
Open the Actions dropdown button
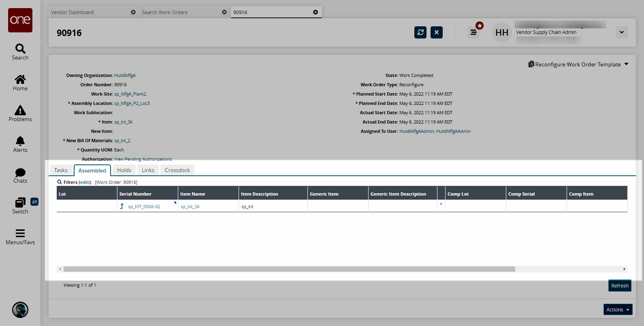tap(618, 309)
